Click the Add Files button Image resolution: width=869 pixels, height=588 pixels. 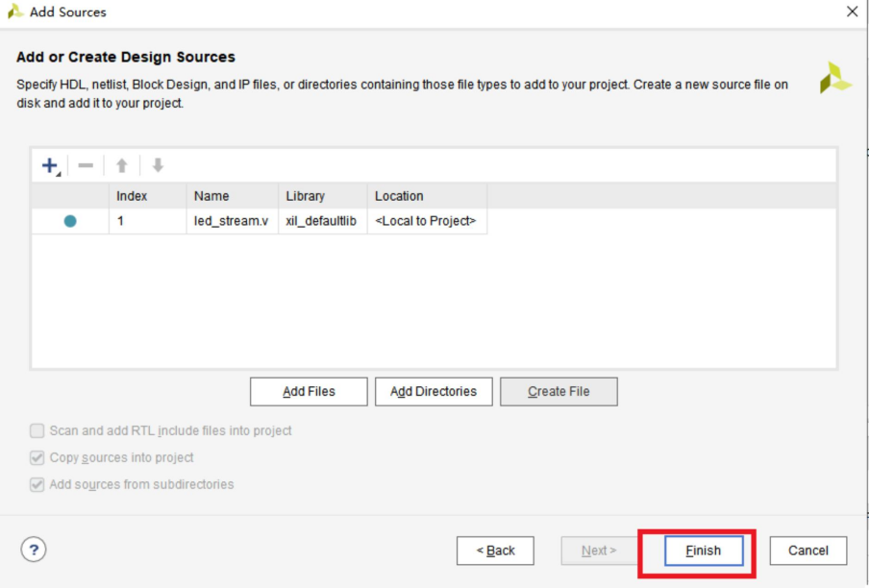pyautogui.click(x=309, y=391)
